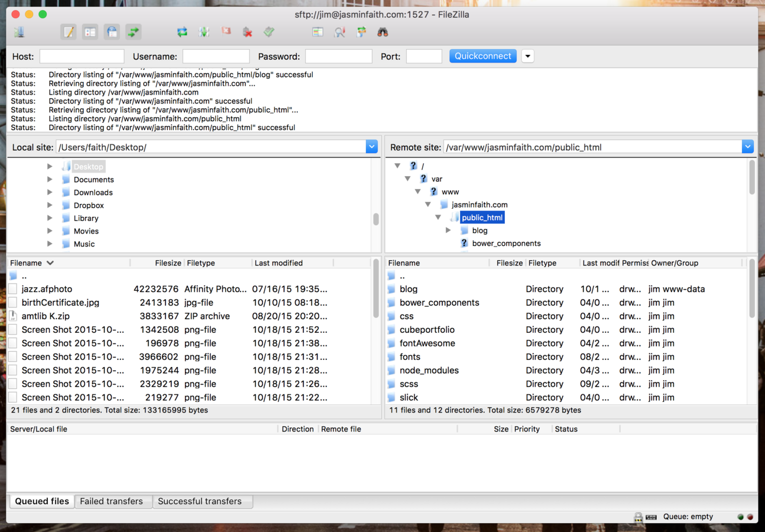
Task: Select the Music folder in local tree
Action: pyautogui.click(x=84, y=244)
